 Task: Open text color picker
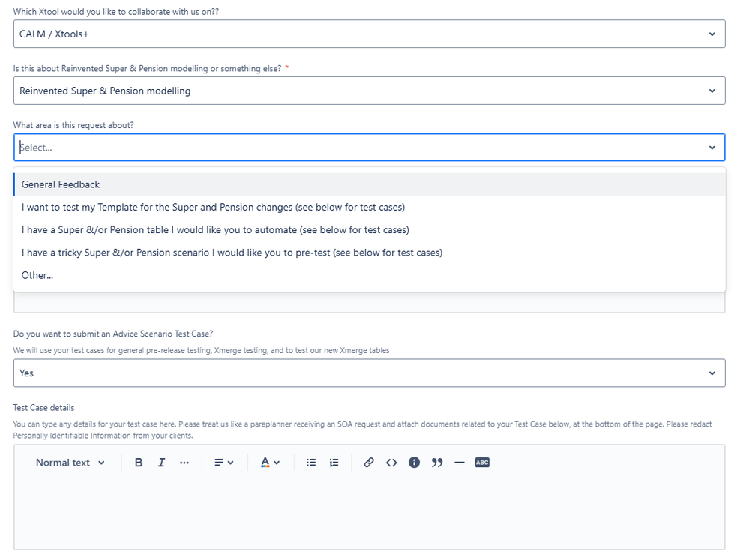[270, 463]
